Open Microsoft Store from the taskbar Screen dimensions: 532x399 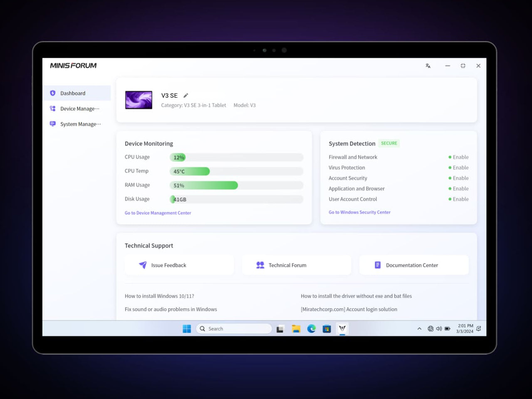click(x=327, y=329)
